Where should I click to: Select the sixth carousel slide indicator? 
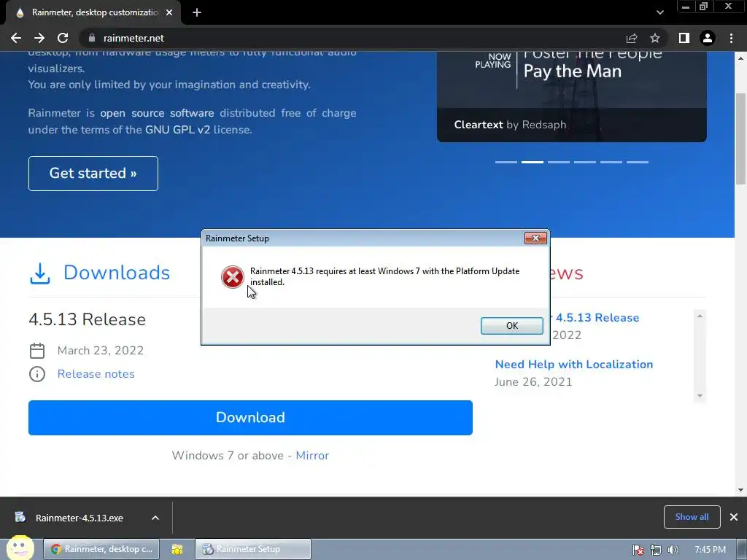coord(638,162)
